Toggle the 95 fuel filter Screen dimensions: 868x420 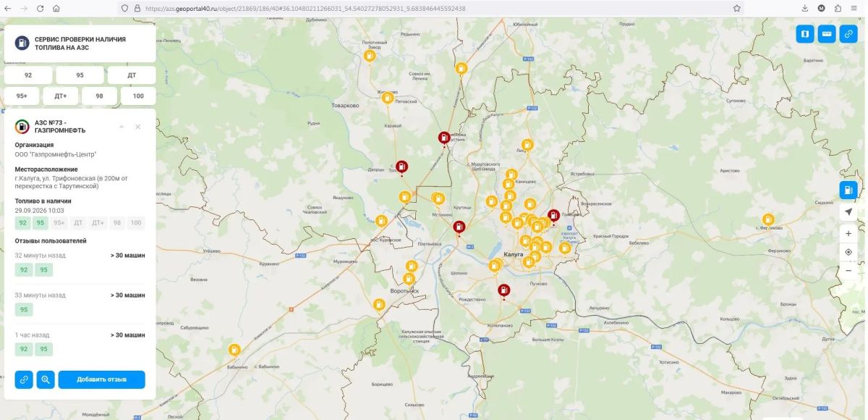[x=80, y=75]
